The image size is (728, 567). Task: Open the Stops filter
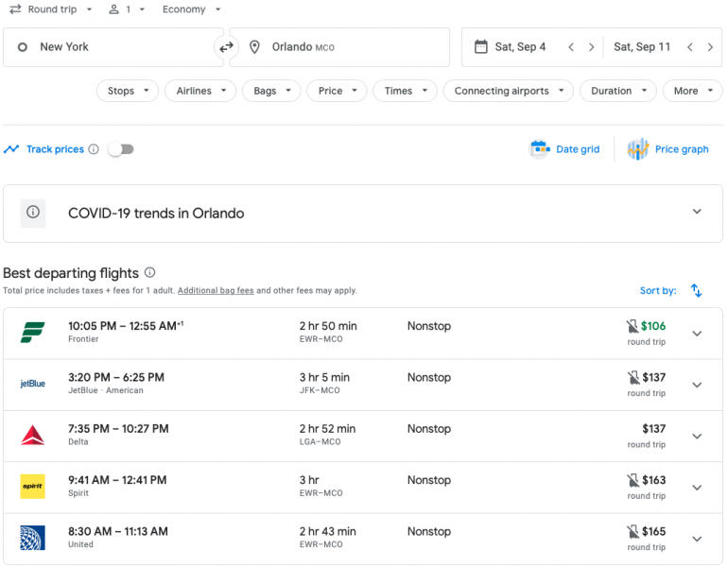pos(128,91)
